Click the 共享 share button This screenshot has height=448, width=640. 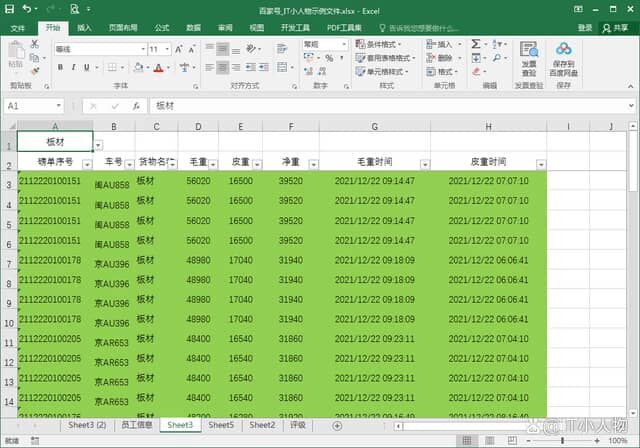tap(613, 28)
